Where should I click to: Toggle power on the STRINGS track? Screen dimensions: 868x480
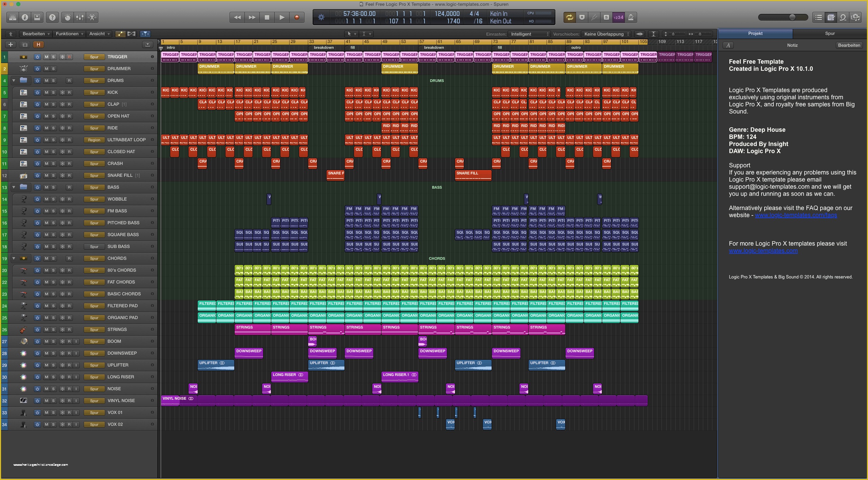click(x=37, y=330)
